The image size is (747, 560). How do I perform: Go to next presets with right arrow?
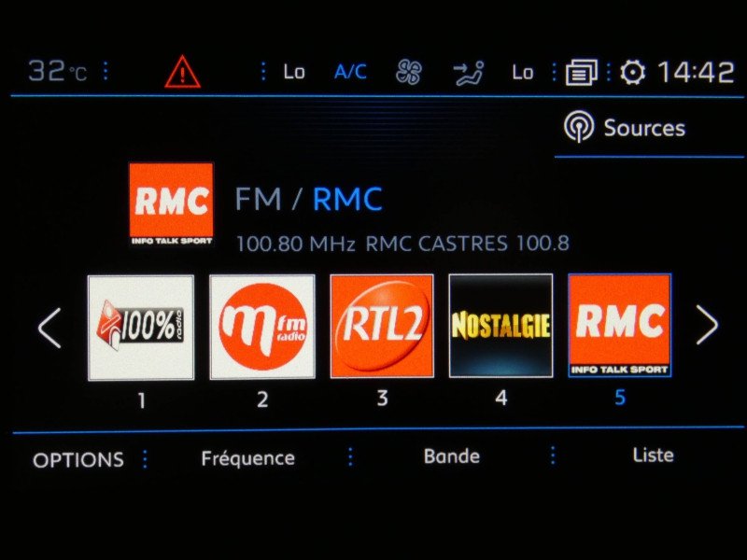pyautogui.click(x=707, y=325)
